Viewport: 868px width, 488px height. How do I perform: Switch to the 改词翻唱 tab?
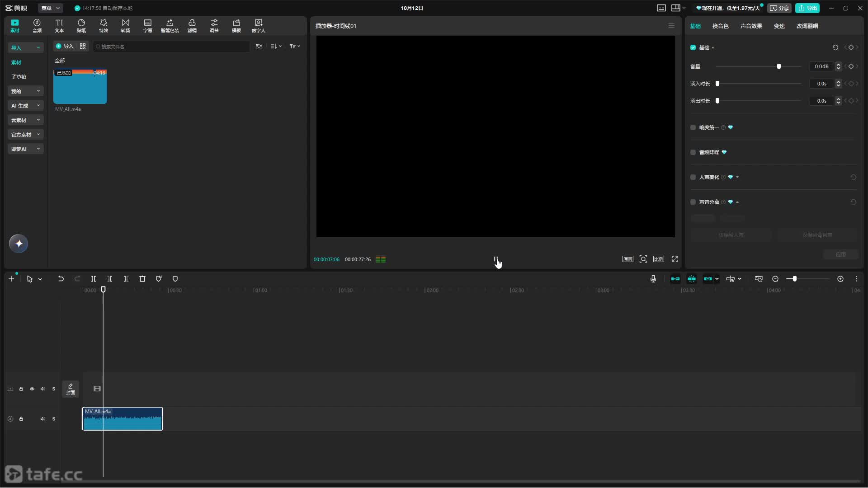pos(807,26)
